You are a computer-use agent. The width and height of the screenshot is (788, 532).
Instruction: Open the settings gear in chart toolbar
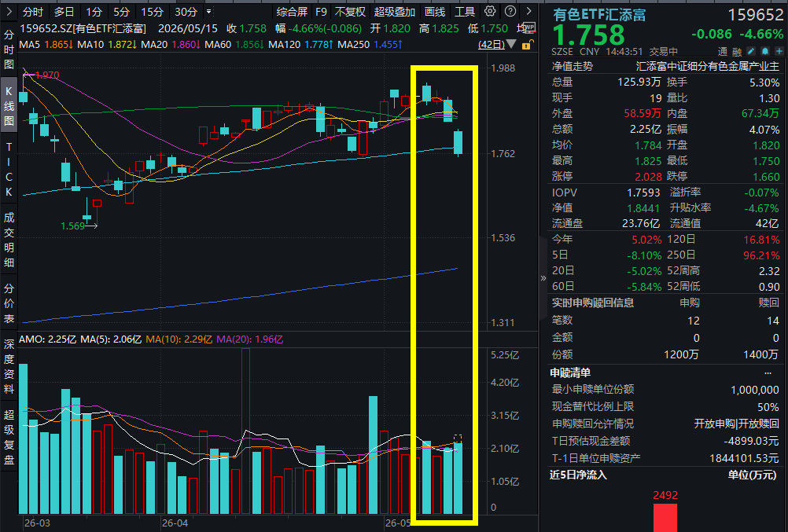click(490, 11)
